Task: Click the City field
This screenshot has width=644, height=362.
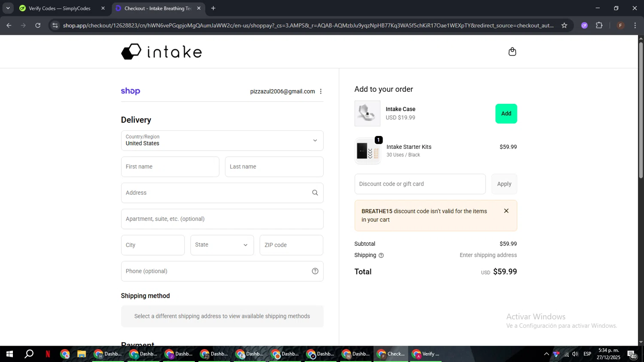Action: coord(153,245)
